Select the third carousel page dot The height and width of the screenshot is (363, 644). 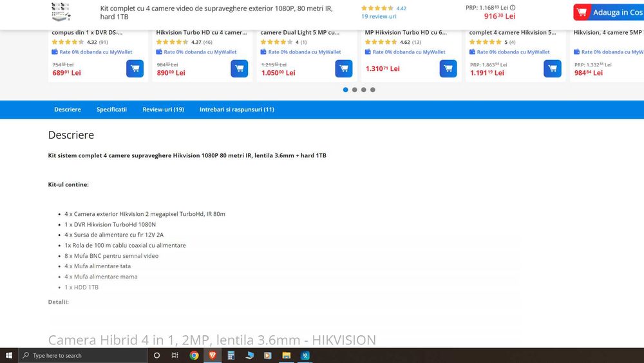(x=363, y=90)
